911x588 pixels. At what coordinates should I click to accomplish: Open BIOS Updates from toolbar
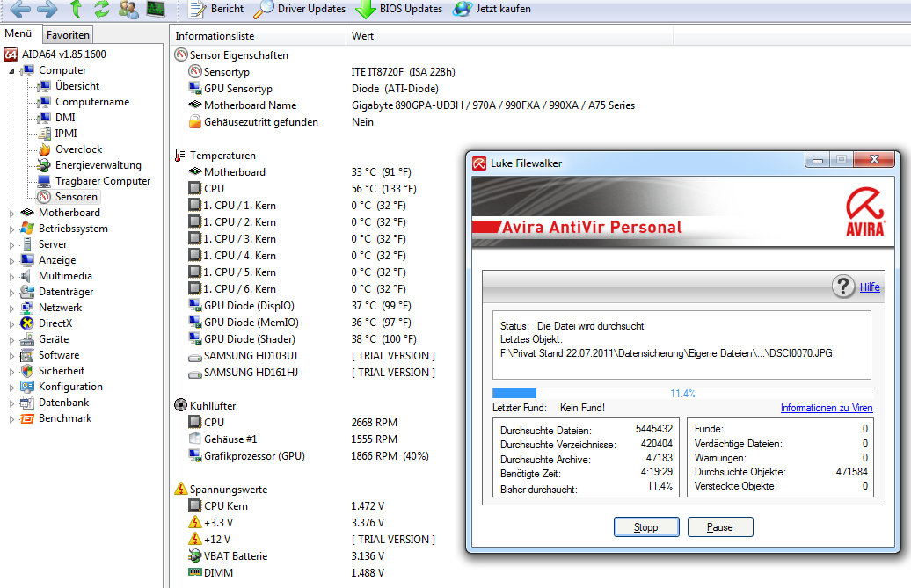(x=398, y=9)
